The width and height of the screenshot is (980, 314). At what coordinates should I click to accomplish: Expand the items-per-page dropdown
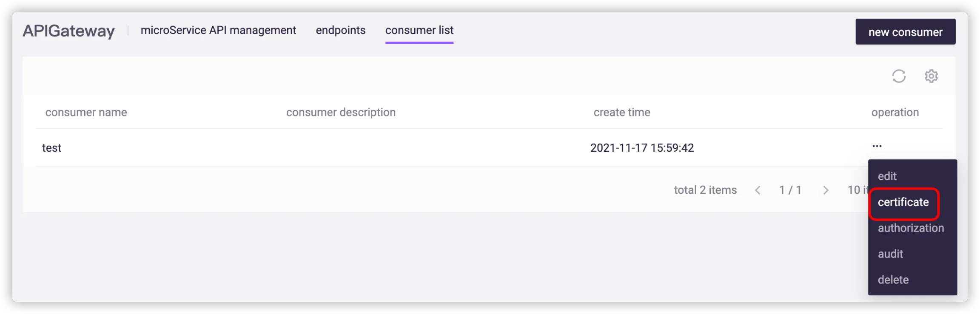[x=857, y=190]
